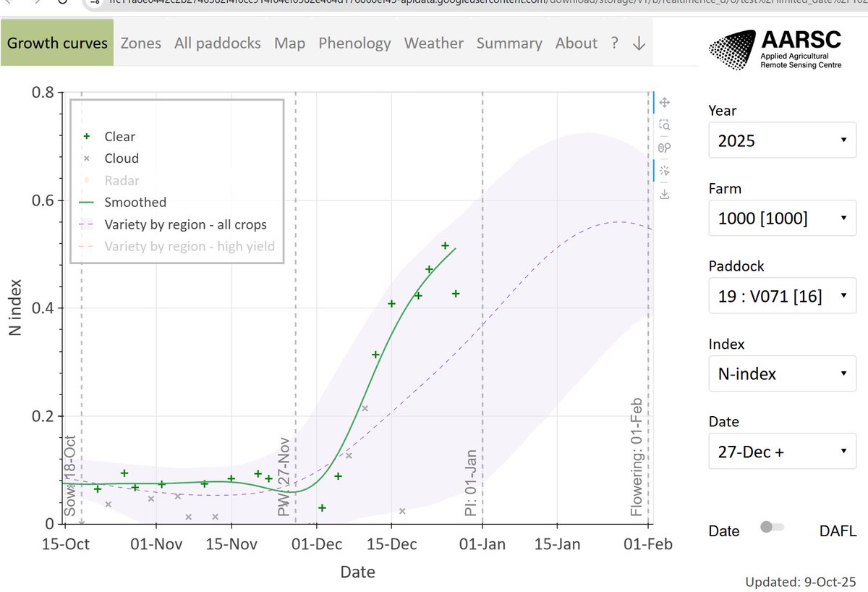Screen dimensions: 868x592
Task: View the About tab
Action: click(576, 43)
